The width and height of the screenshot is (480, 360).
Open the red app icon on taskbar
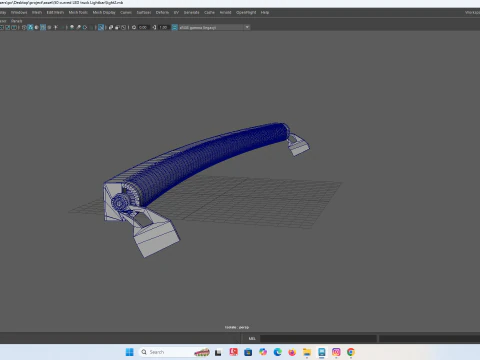pos(233,352)
